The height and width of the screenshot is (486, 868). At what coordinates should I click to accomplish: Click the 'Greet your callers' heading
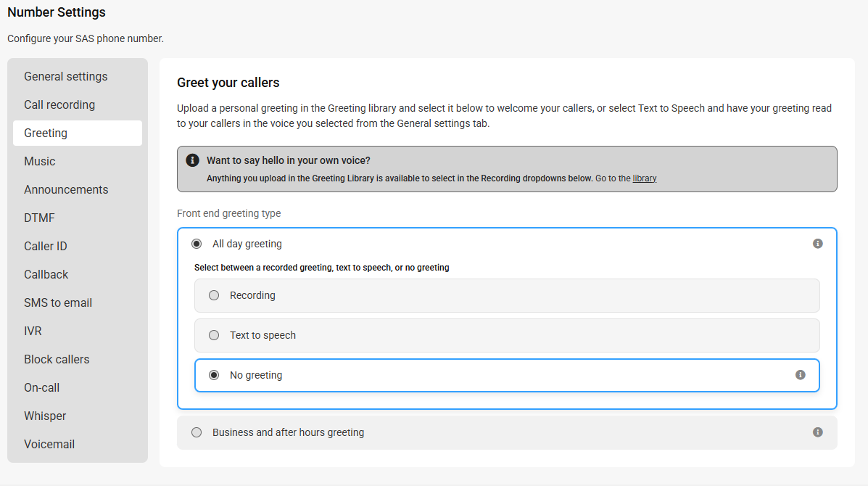click(x=228, y=83)
